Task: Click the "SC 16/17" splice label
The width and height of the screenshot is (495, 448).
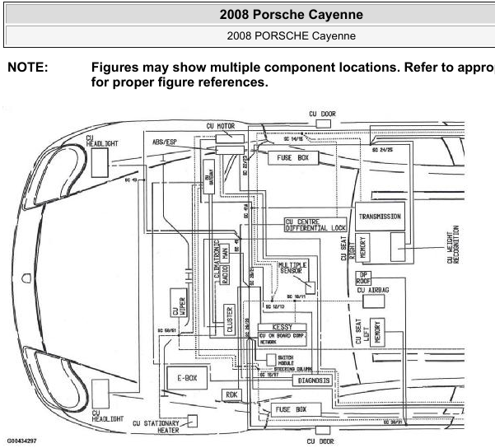Action: [269, 375]
